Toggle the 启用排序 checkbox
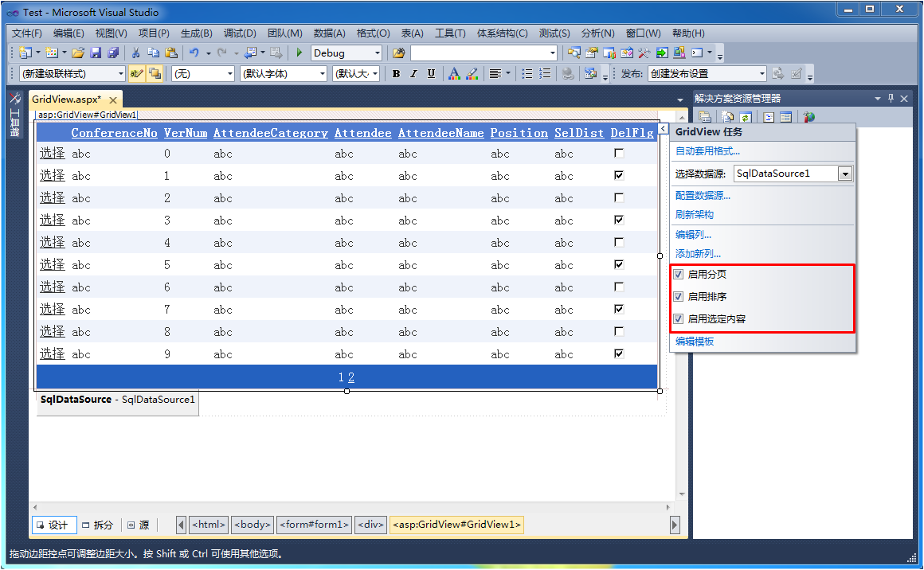This screenshot has height=570, width=924. point(679,297)
